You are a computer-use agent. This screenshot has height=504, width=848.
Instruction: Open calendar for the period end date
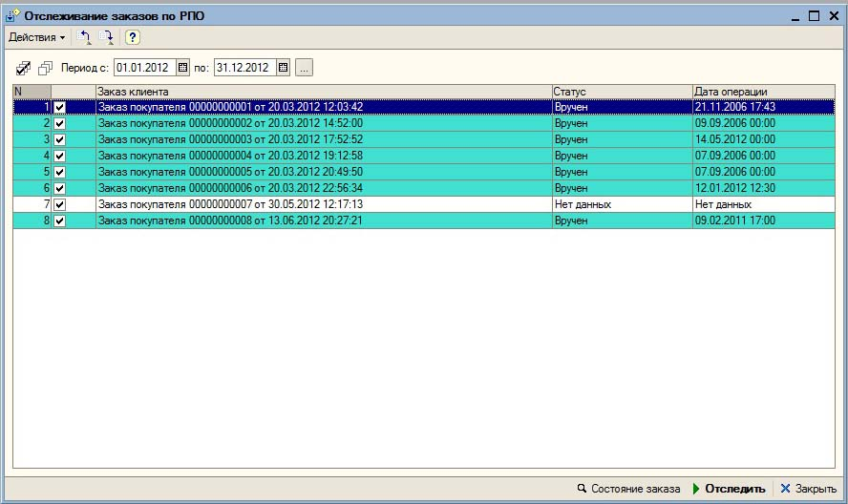(x=283, y=68)
